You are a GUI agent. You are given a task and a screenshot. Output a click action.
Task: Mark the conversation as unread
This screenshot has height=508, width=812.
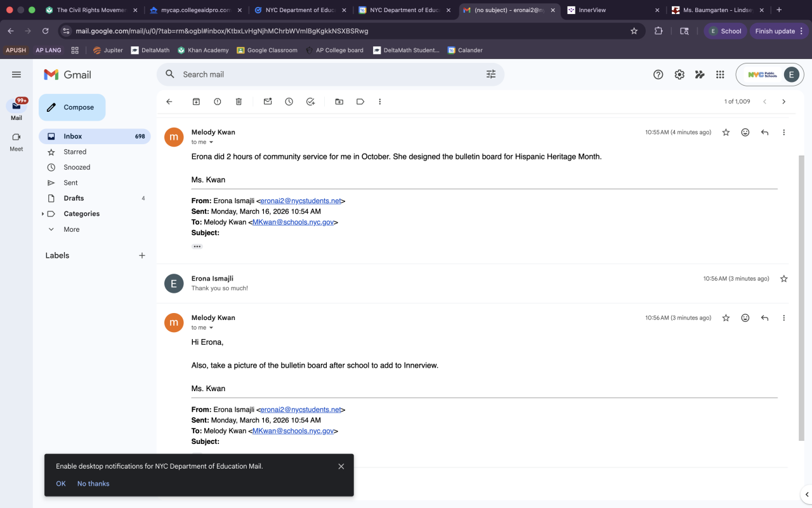(268, 102)
